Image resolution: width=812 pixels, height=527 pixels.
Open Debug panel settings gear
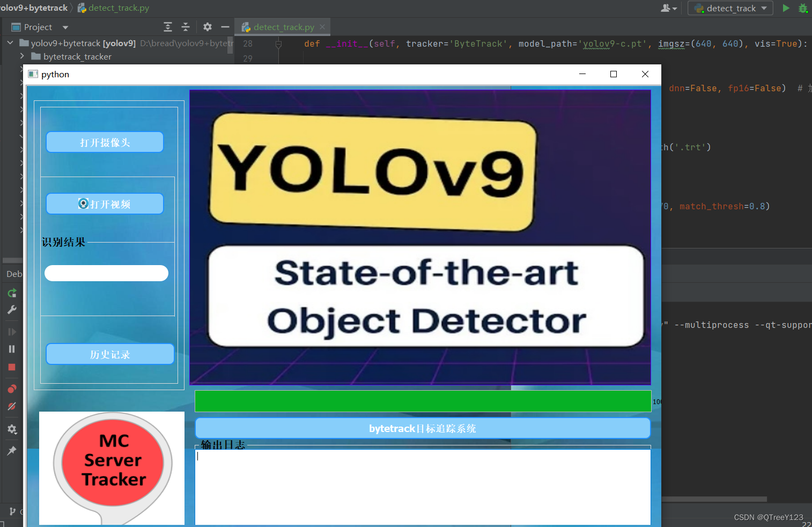(x=12, y=429)
